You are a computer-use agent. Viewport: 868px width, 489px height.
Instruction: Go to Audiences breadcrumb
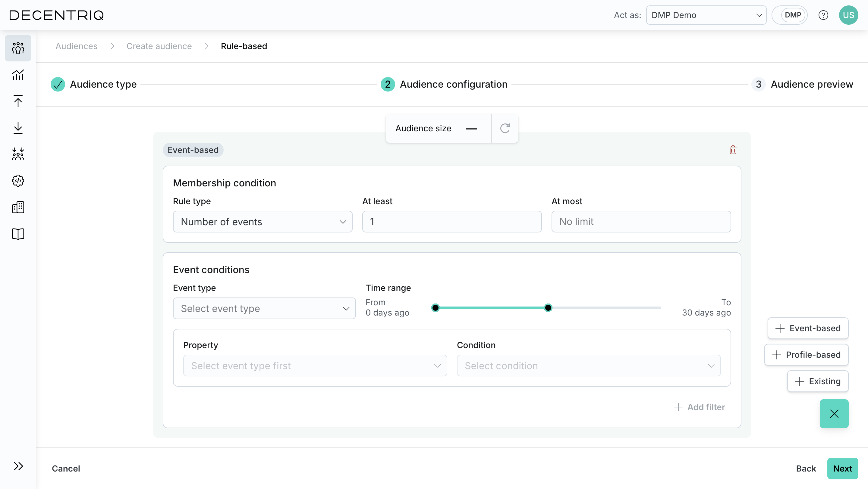coord(77,46)
